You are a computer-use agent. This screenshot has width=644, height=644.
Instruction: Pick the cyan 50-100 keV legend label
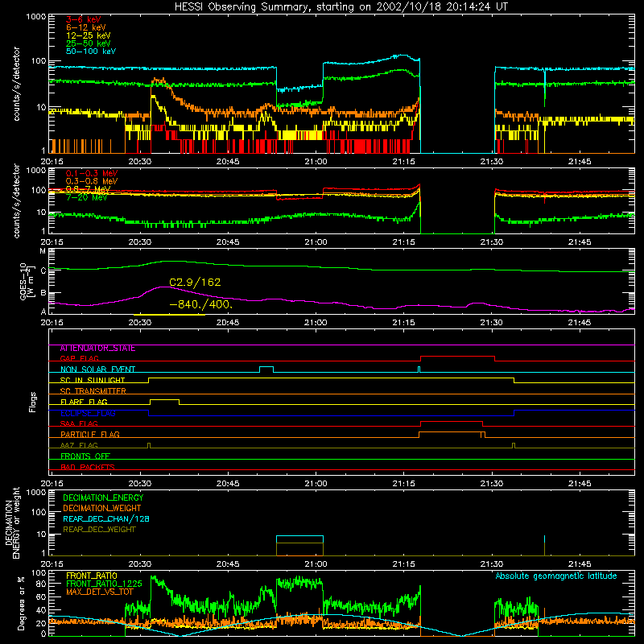coord(91,52)
